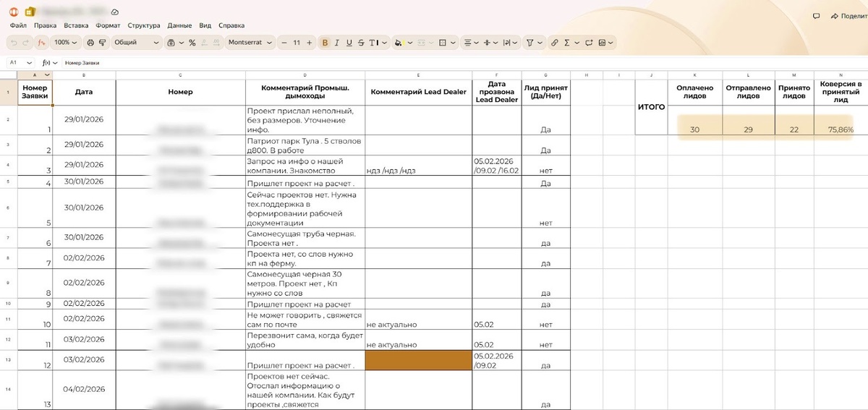Select the Комментарий Lead Dealer header cell

(418, 92)
